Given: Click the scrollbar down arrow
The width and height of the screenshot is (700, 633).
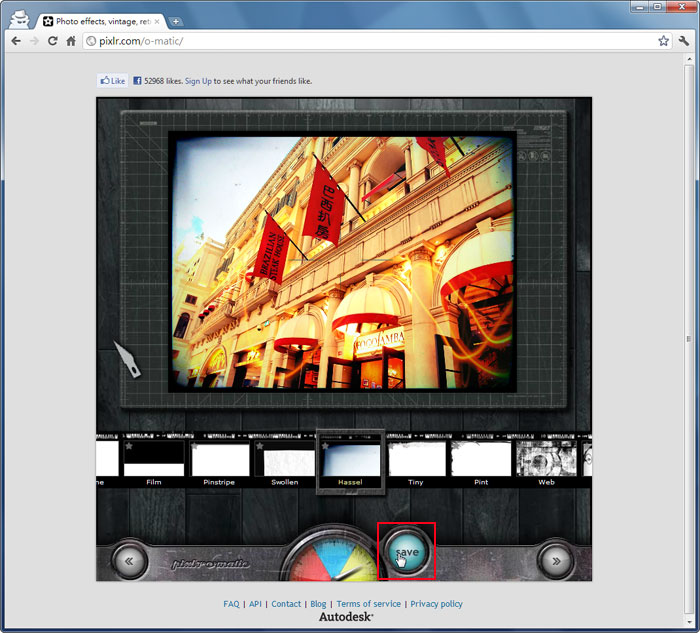Looking at the screenshot, I should pyautogui.click(x=688, y=621).
